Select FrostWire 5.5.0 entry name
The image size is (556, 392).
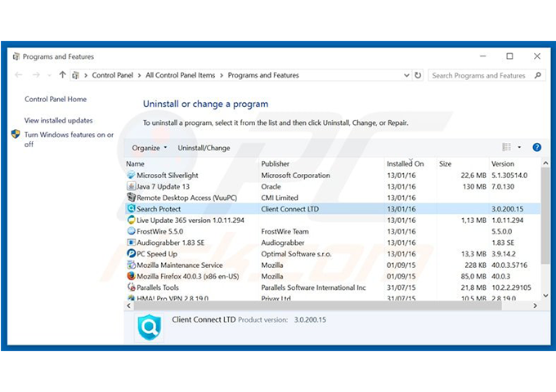160,232
